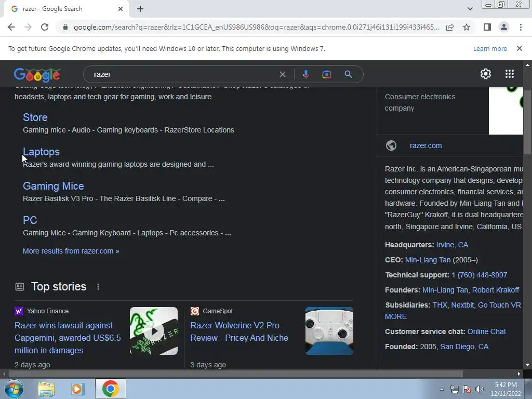Open Top stories three-dot options
The height and width of the screenshot is (399, 532).
[x=98, y=287]
